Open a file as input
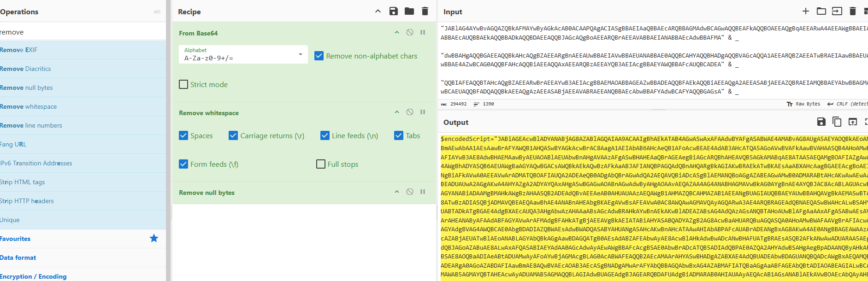 coord(837,12)
